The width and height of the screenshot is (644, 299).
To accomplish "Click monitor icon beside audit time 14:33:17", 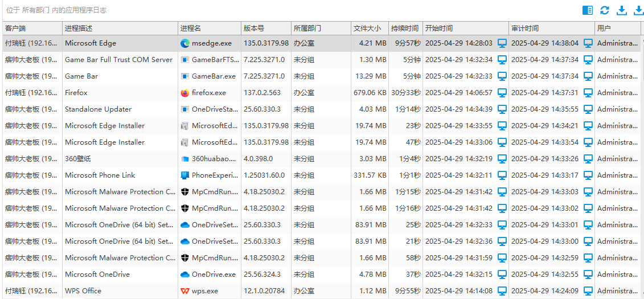I will (x=588, y=175).
